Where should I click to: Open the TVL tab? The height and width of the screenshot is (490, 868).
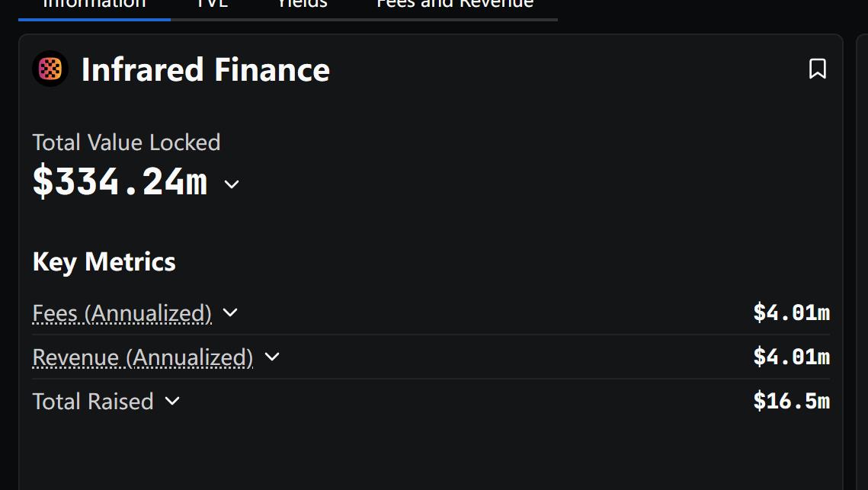213,5
